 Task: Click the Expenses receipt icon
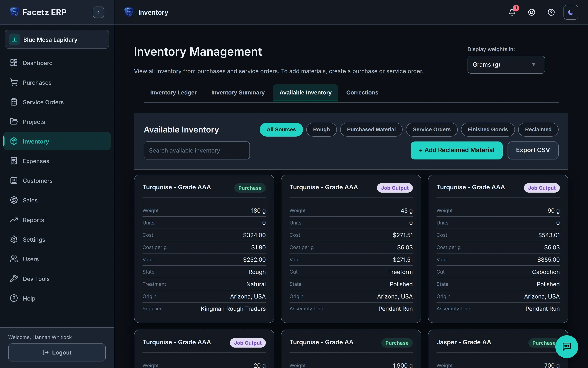click(14, 161)
